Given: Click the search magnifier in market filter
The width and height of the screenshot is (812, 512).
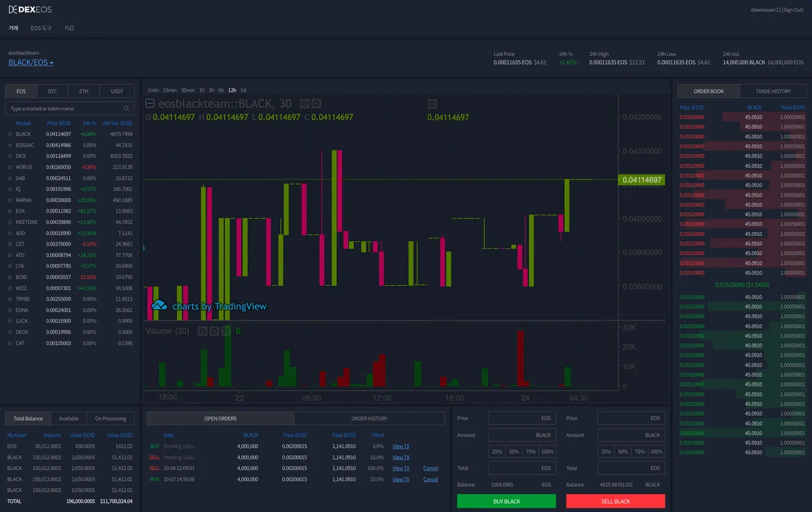Looking at the screenshot, I should (127, 108).
